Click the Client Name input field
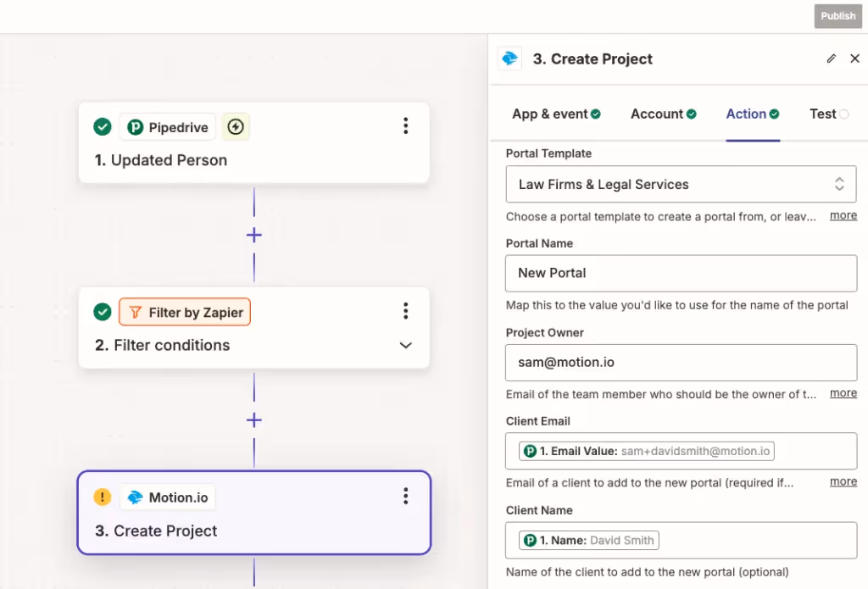868x589 pixels. (681, 541)
